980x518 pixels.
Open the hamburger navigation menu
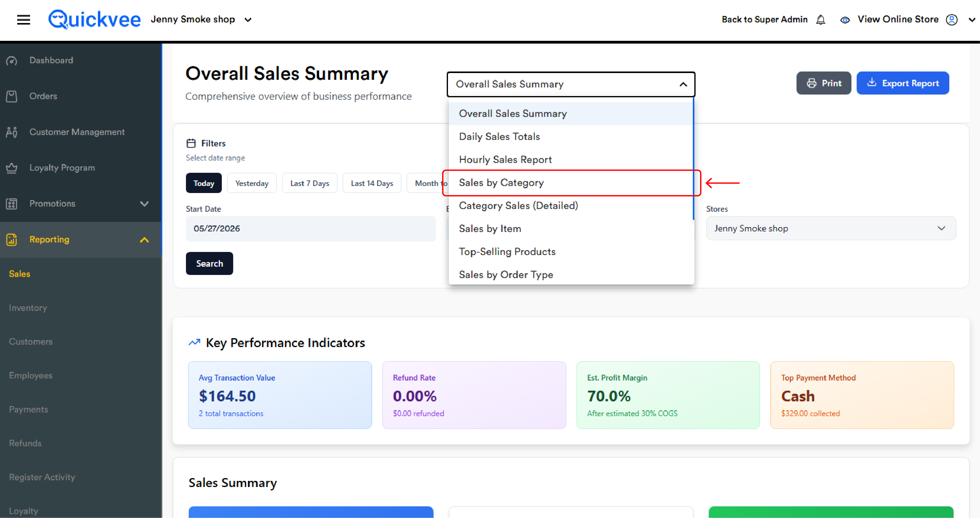(x=24, y=19)
